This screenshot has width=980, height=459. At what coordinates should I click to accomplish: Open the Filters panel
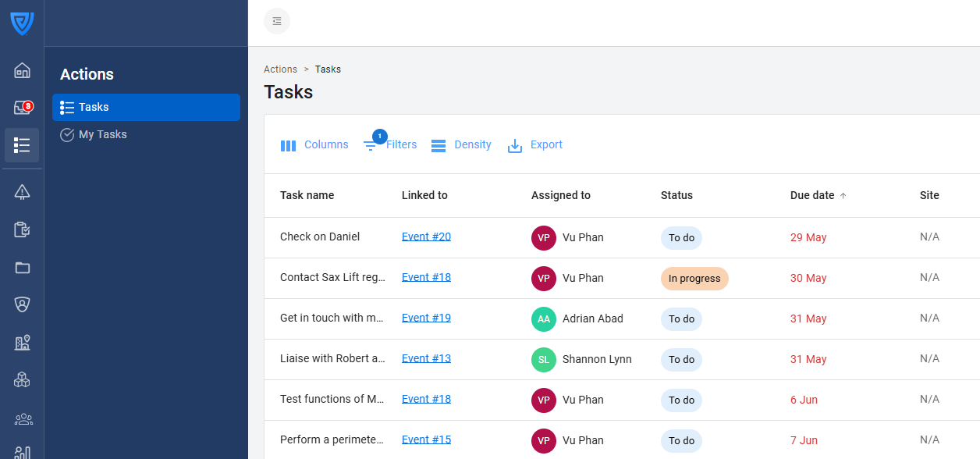pos(390,145)
